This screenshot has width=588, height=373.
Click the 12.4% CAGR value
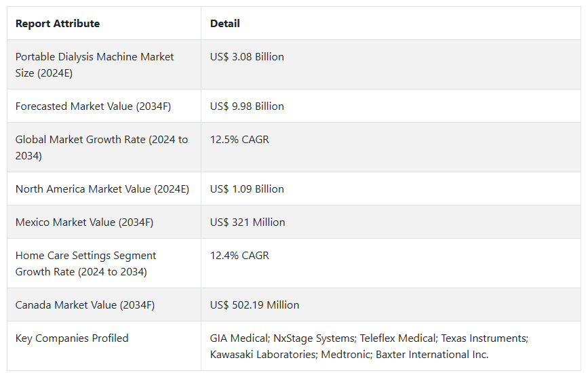(x=239, y=256)
